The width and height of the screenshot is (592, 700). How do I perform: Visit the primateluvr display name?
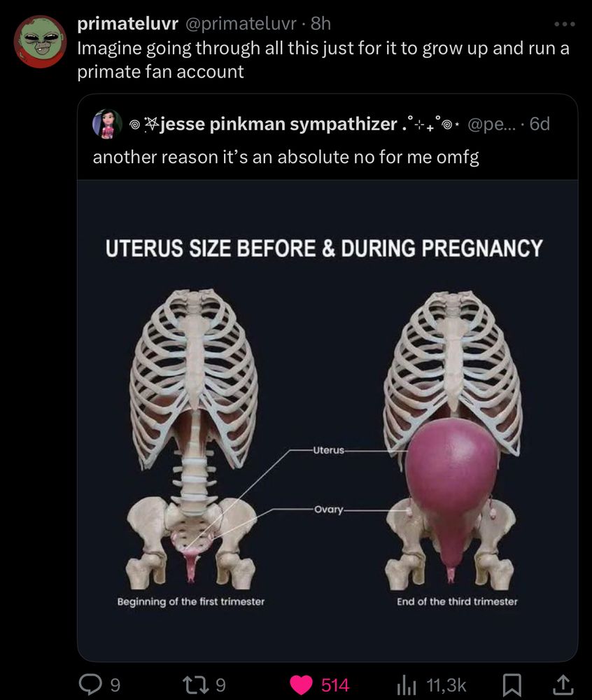127,24
